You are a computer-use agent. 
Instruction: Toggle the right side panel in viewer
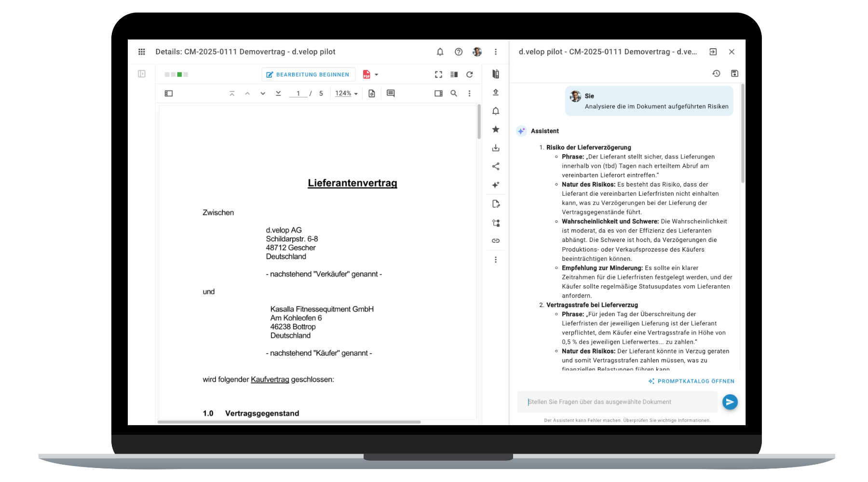pyautogui.click(x=438, y=94)
